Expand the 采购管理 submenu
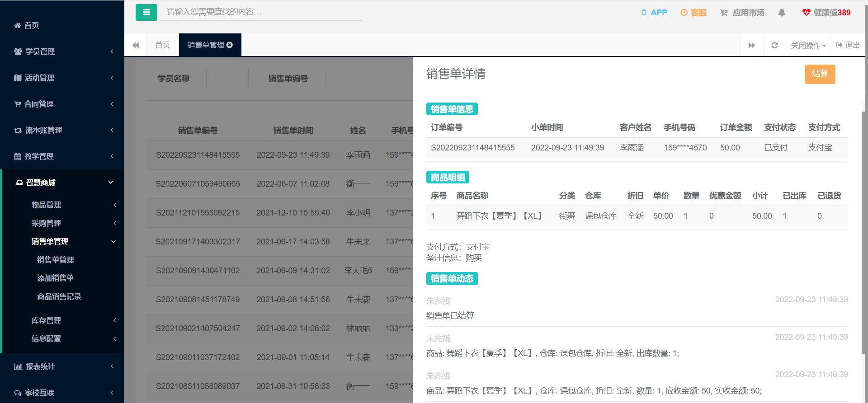868x403 pixels. tap(63, 223)
